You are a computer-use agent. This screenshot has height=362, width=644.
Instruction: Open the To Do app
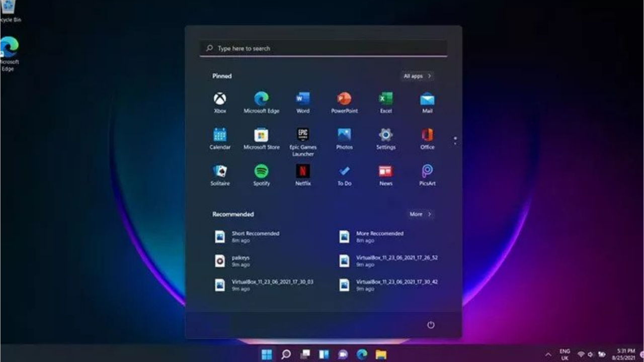[x=344, y=175]
